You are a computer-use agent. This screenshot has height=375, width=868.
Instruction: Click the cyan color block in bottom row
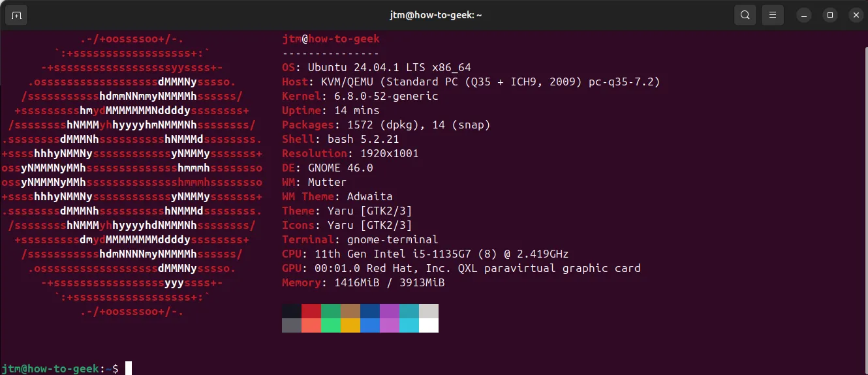pos(409,325)
